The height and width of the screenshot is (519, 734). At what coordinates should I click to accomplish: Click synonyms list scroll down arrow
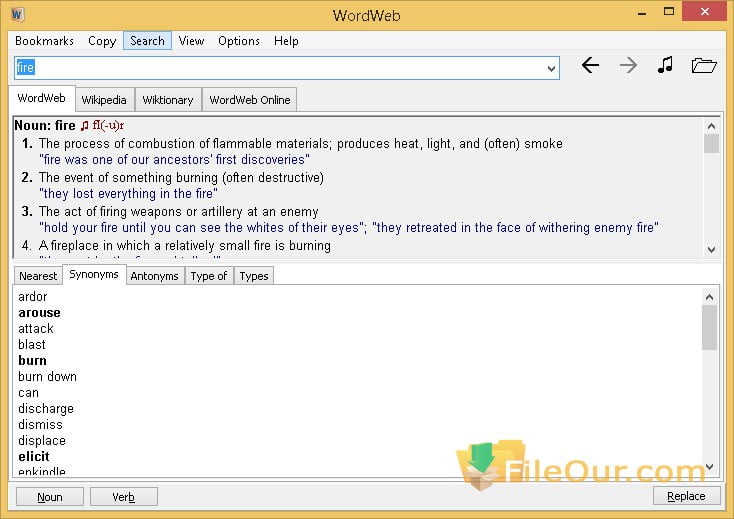[710, 467]
